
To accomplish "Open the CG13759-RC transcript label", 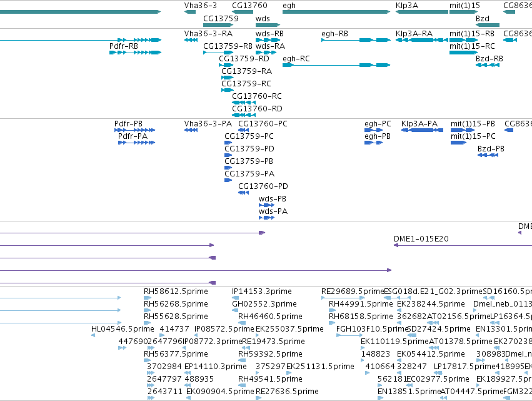I will [x=246, y=84].
